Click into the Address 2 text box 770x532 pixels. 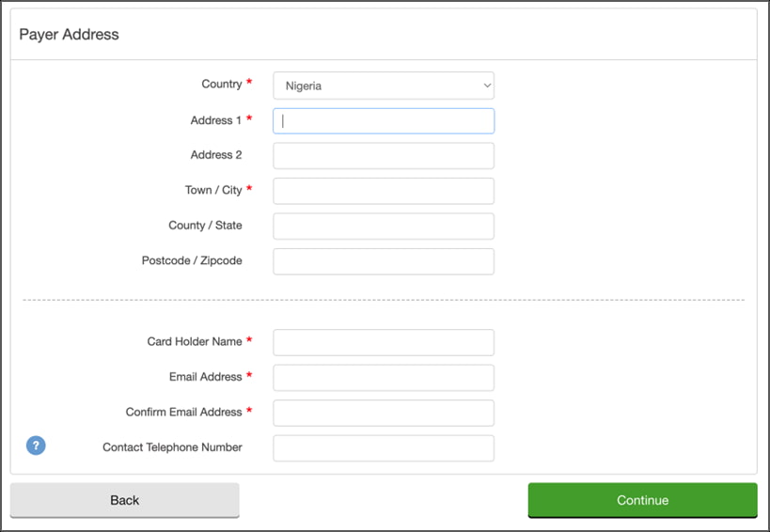[383, 155]
